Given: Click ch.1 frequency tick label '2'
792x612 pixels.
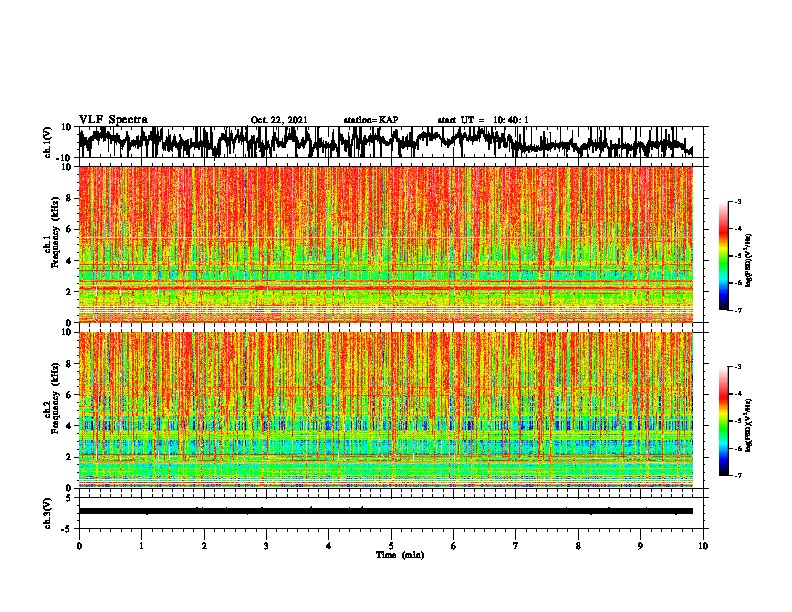Looking at the screenshot, I should 69,292.
